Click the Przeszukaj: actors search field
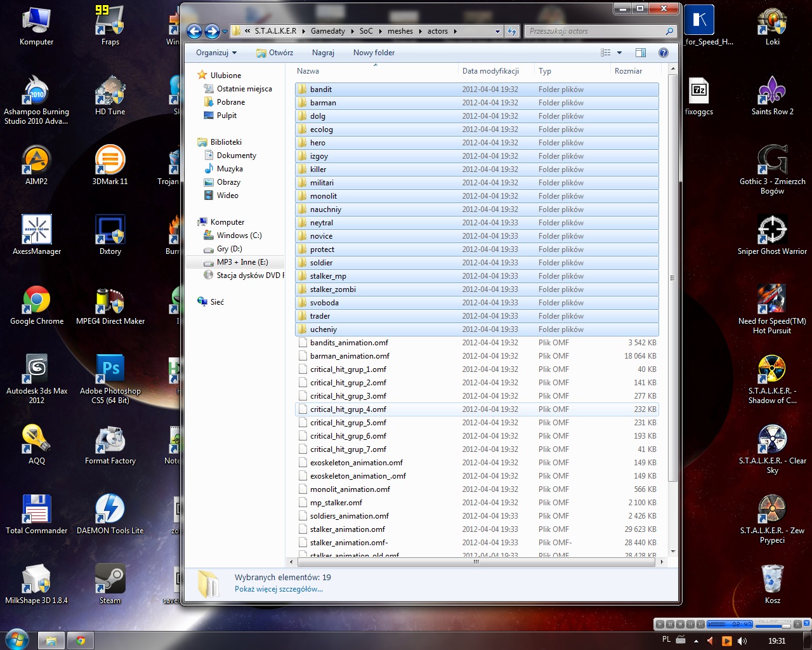The height and width of the screenshot is (650, 812). [x=599, y=31]
